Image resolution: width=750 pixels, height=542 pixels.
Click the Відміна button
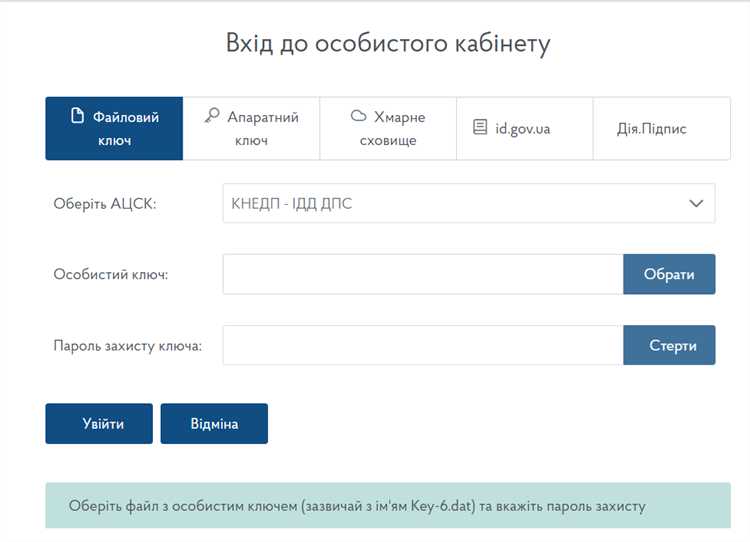click(x=214, y=424)
